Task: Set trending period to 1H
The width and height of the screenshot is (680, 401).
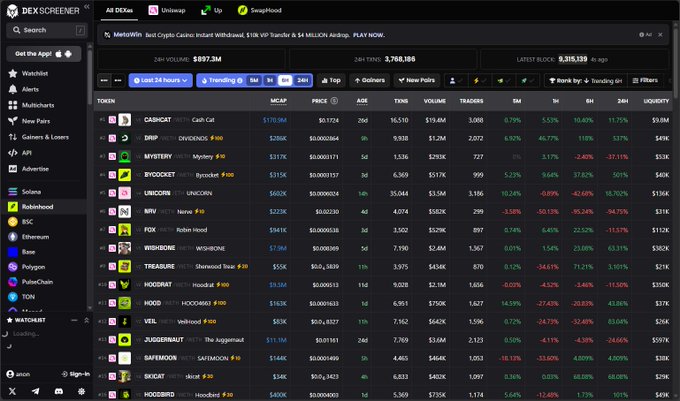Action: click(x=270, y=80)
